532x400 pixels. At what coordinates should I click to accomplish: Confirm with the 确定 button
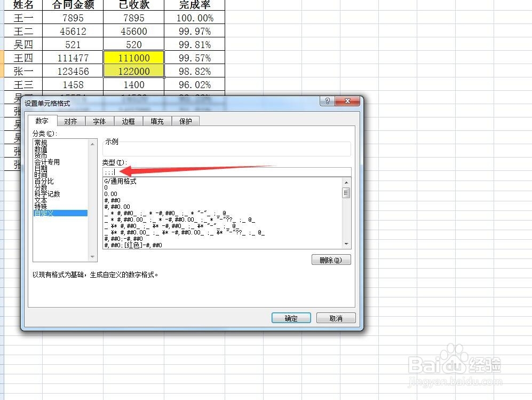(291, 317)
